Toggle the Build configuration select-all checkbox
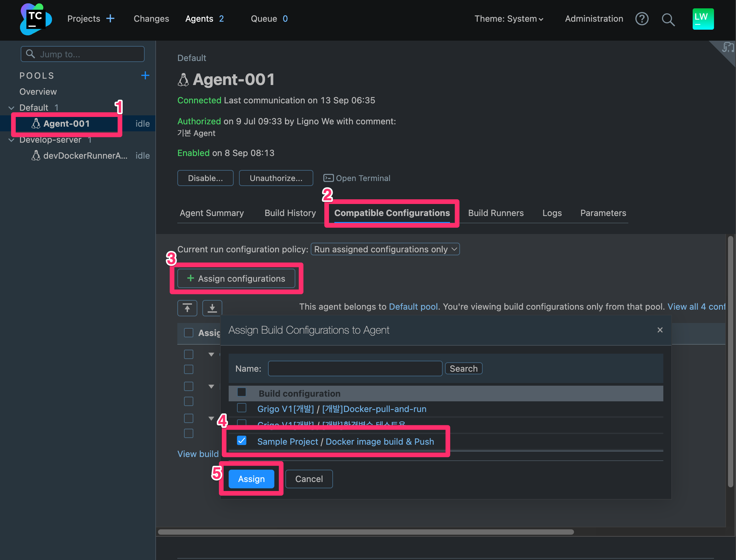The height and width of the screenshot is (560, 736). 242,392
